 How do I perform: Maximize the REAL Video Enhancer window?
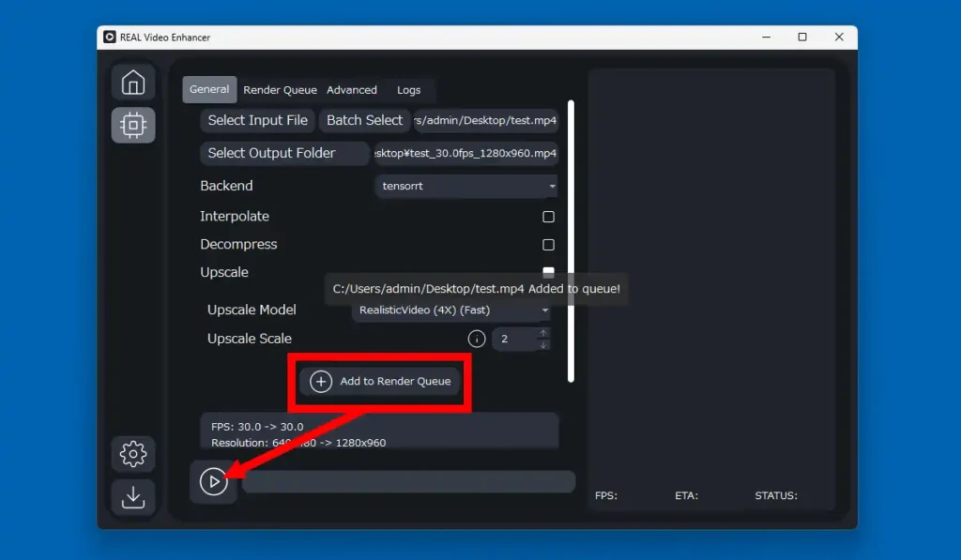click(802, 38)
